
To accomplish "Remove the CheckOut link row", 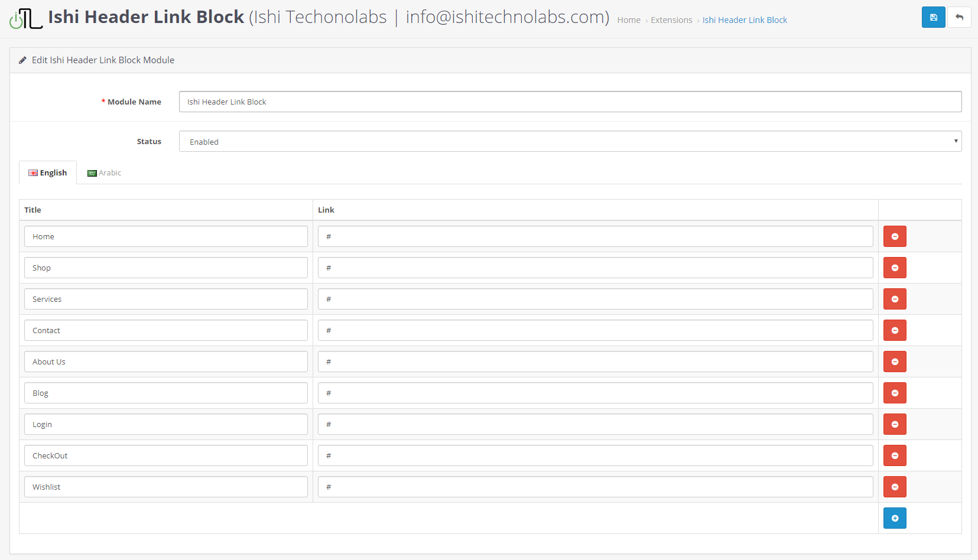I will click(x=895, y=455).
